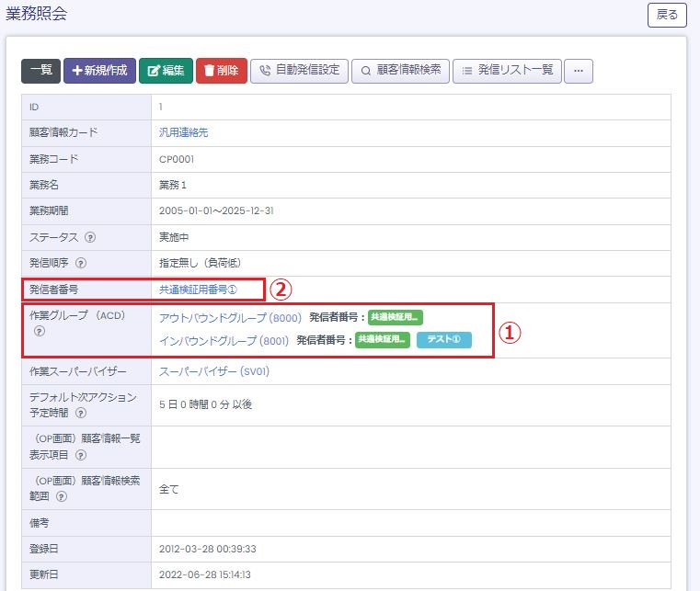The width and height of the screenshot is (700, 591).
Task: Show help for 顧客情報一覧表示項目
Action: 81,455
